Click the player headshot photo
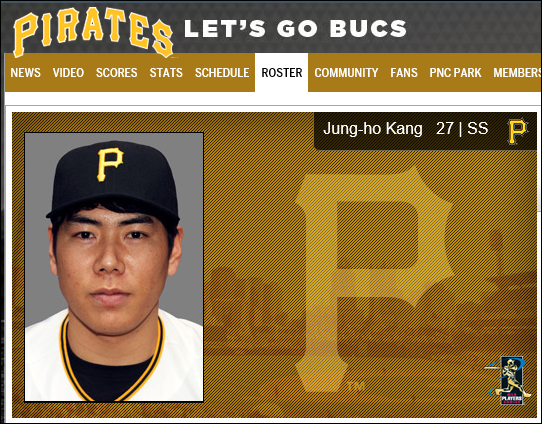The height and width of the screenshot is (424, 542). (x=114, y=267)
